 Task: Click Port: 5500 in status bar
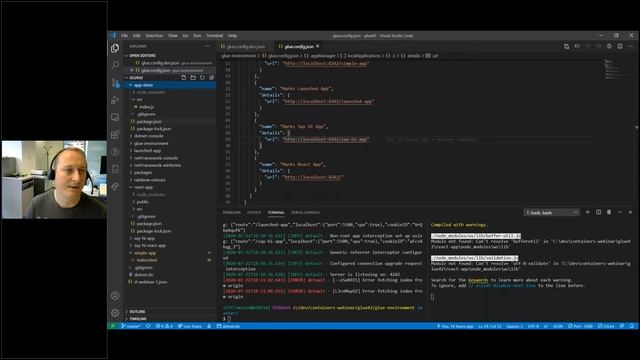pyautogui.click(x=580, y=326)
